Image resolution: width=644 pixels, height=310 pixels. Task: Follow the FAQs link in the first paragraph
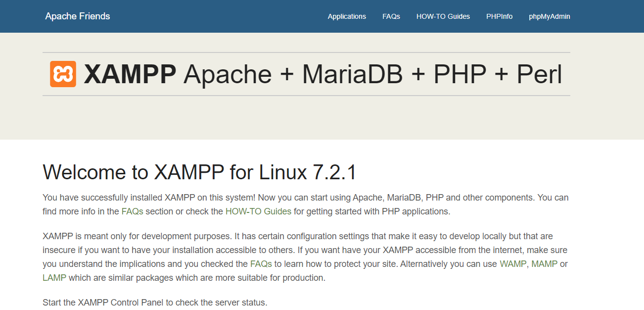click(x=133, y=211)
